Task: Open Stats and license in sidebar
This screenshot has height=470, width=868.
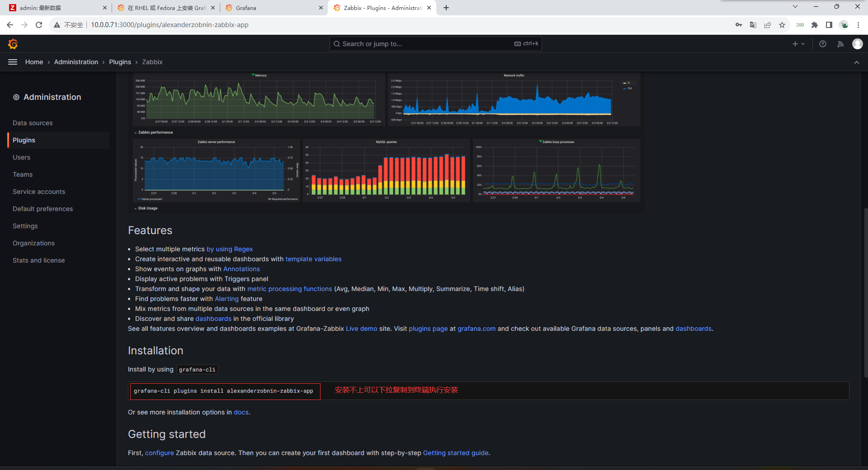Action: [x=38, y=260]
